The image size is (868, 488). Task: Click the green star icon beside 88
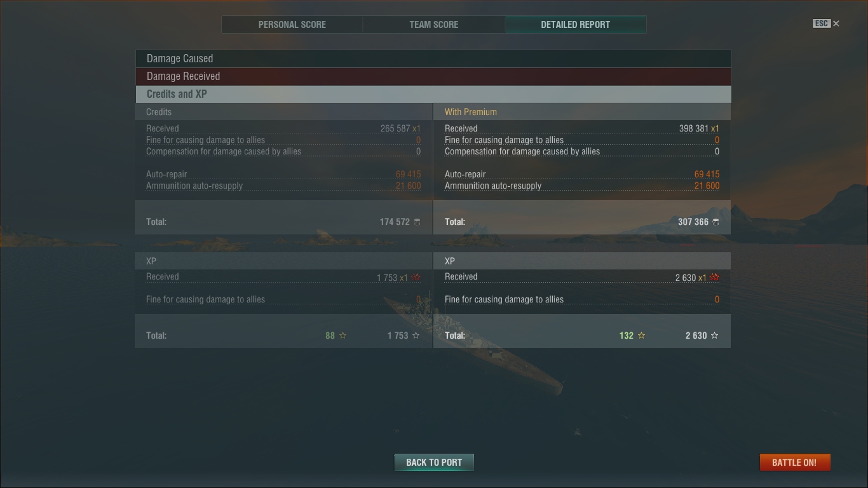click(342, 335)
